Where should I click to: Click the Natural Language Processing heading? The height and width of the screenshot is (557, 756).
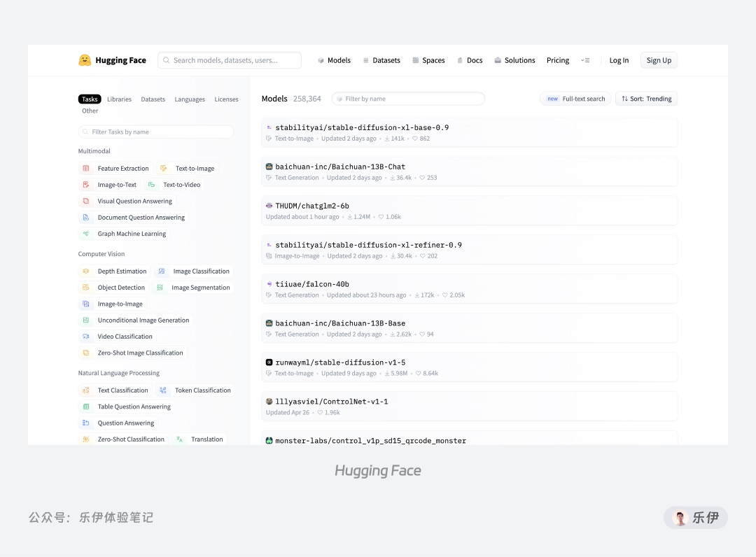pyautogui.click(x=118, y=373)
